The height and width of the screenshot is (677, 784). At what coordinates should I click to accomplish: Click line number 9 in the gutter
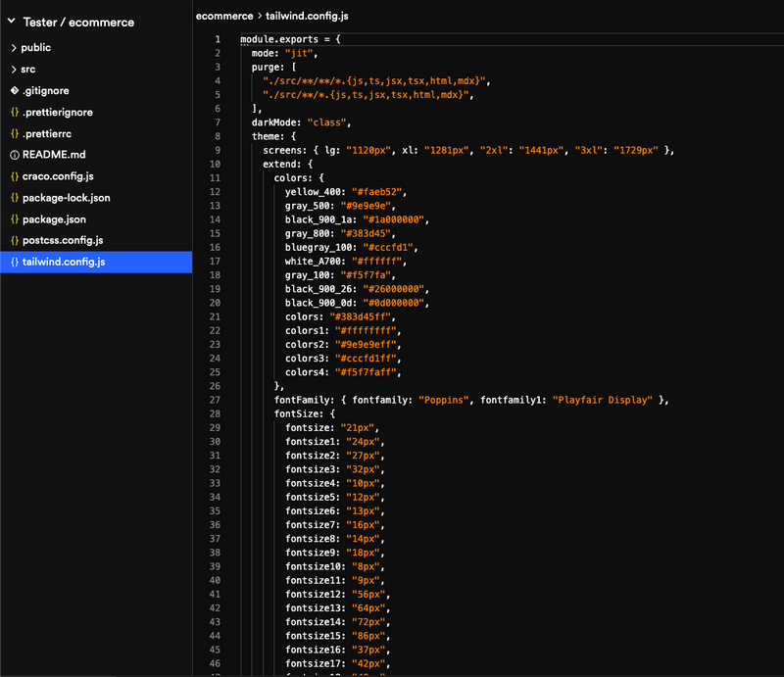point(218,150)
